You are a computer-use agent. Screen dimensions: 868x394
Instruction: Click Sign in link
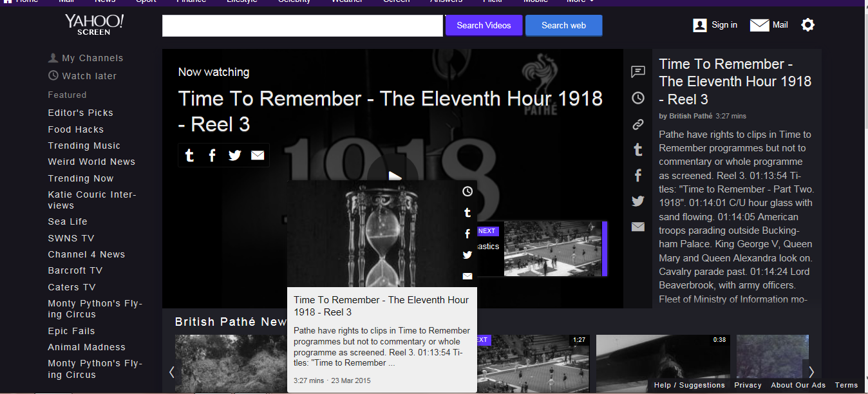[x=715, y=25]
